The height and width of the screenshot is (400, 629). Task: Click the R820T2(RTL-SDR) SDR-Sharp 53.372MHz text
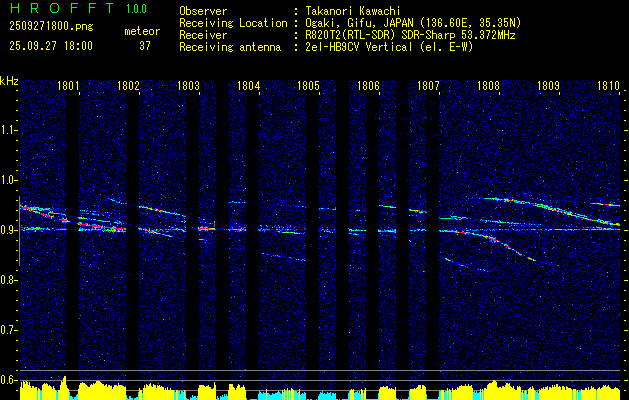coord(410,35)
